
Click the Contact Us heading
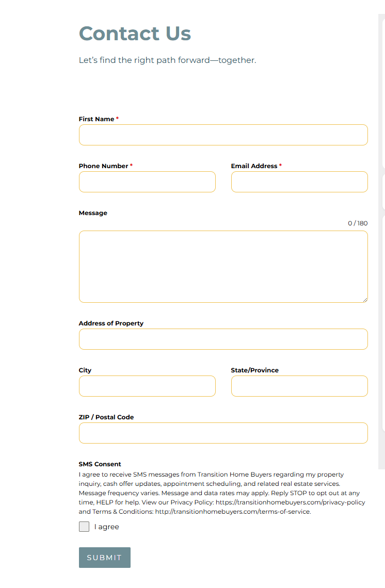[x=135, y=34]
